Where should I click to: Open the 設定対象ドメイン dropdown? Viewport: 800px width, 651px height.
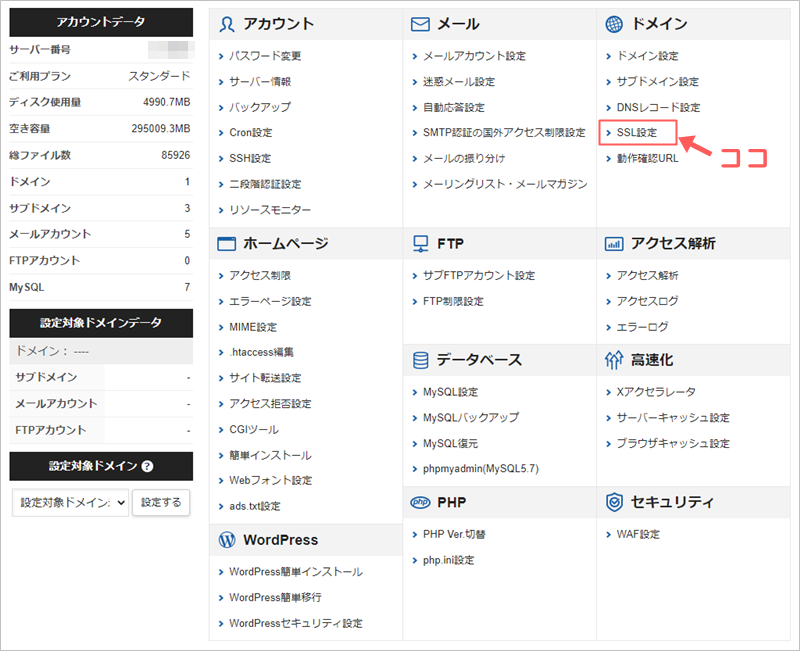point(70,503)
